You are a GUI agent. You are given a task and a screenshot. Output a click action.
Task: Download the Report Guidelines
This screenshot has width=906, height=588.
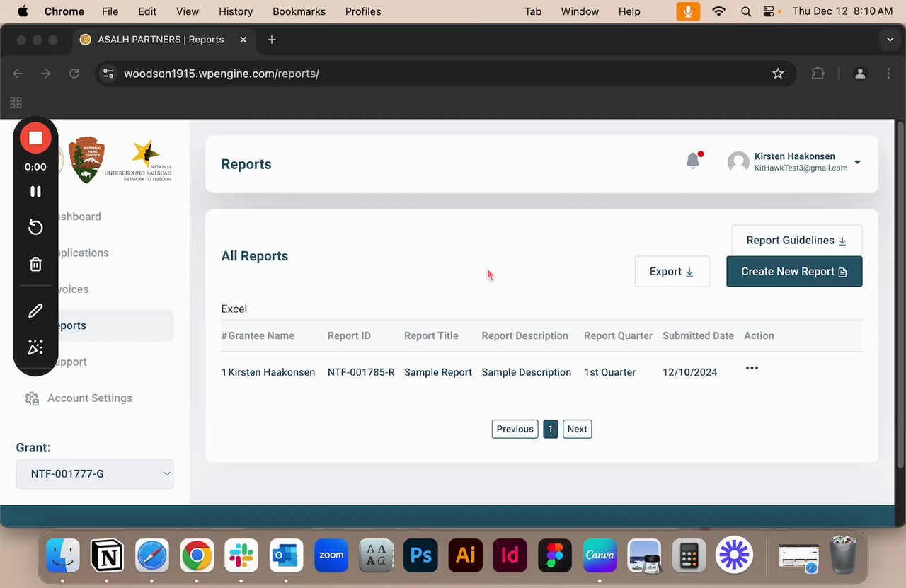(796, 241)
